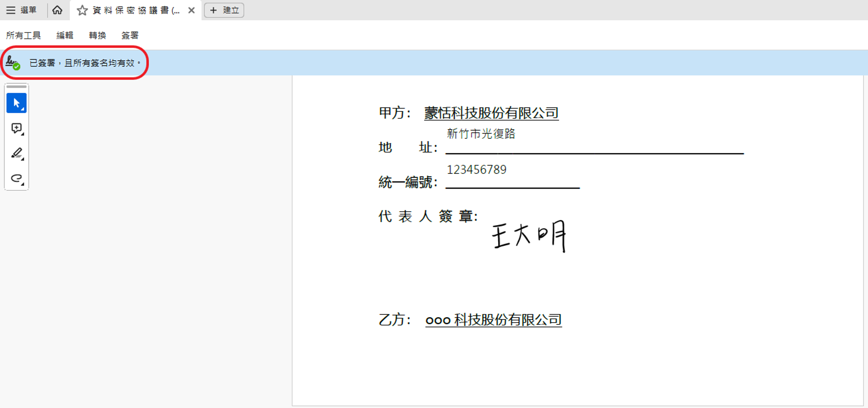
Task: Select the Add comment tool
Action: (x=16, y=128)
